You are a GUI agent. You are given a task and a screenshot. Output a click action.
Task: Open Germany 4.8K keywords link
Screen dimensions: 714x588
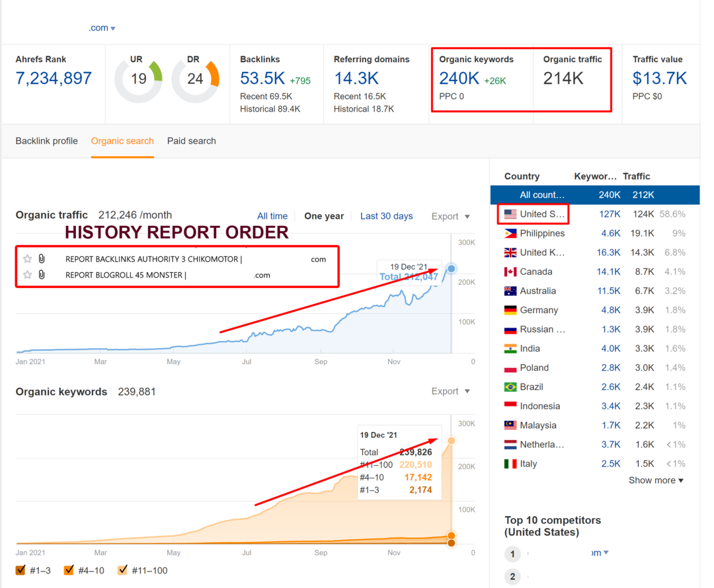[x=611, y=310]
